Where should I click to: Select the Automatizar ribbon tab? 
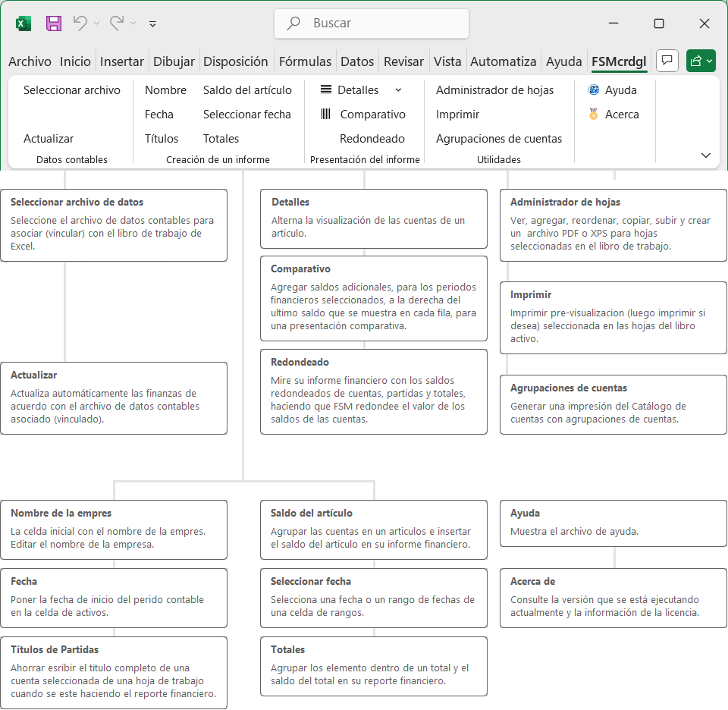pyautogui.click(x=503, y=62)
